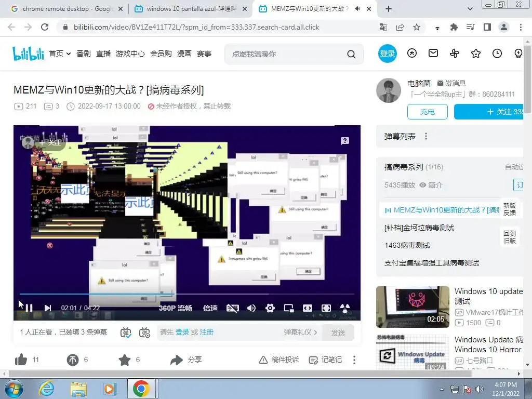The height and width of the screenshot is (399, 532).
Task: Open the 漫画 nav item
Action: pos(184,54)
